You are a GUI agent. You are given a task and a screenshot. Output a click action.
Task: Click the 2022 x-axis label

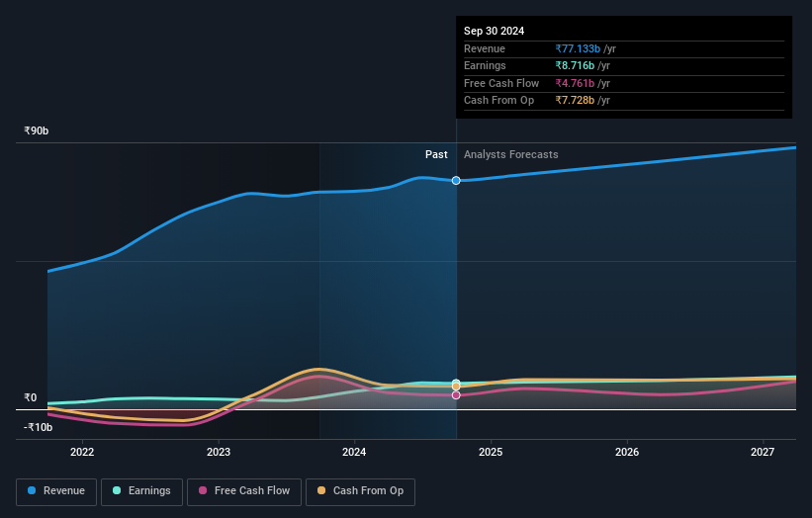[x=82, y=452]
